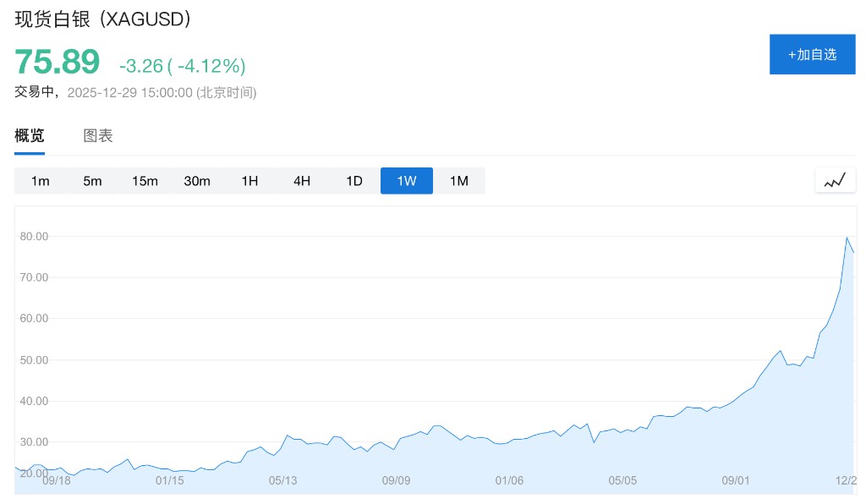This screenshot has width=866, height=504.
Task: Click the current price 75.89
Action: tap(58, 62)
